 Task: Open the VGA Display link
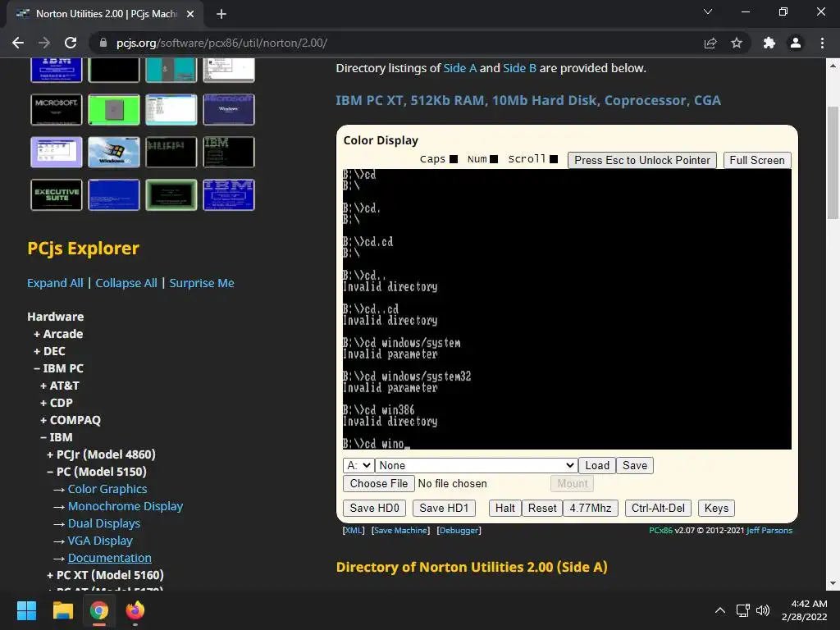coord(100,540)
